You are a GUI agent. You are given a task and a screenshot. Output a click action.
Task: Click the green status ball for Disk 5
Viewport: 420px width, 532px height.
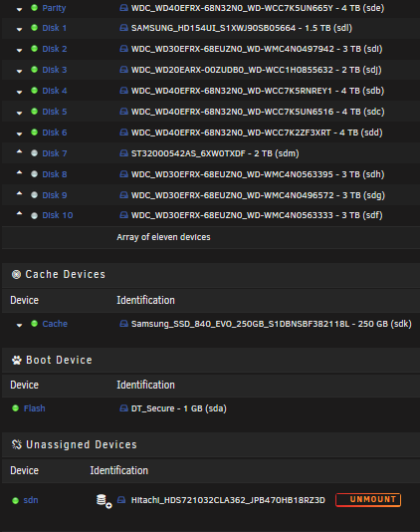click(x=34, y=111)
